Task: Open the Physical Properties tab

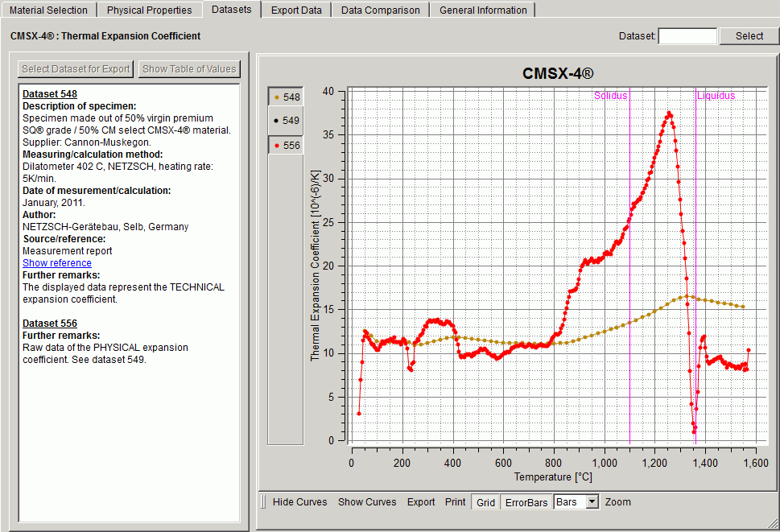Action: pos(149,10)
